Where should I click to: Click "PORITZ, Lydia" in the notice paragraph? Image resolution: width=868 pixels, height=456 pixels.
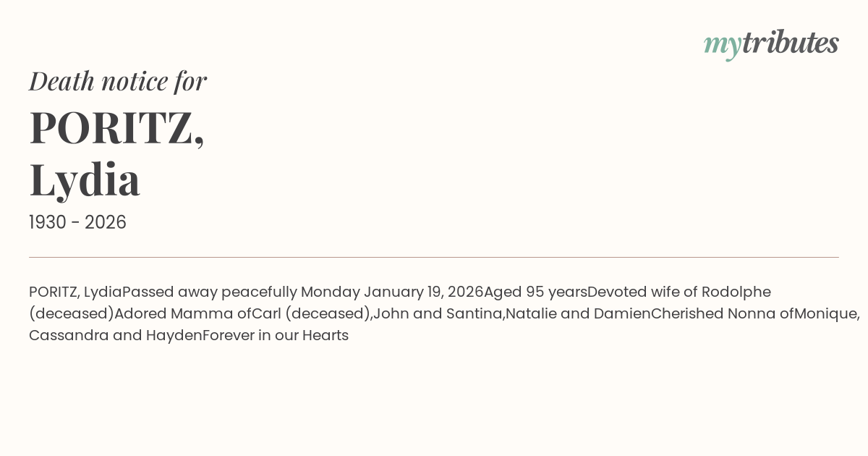click(x=75, y=292)
